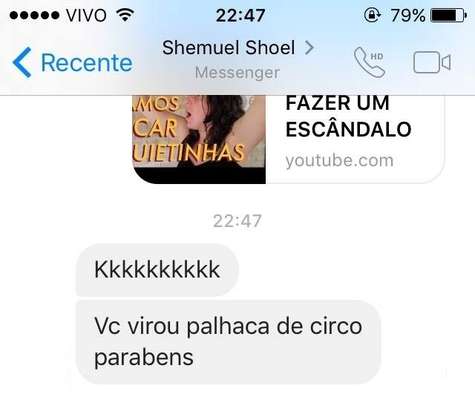Expand the Shemuel Shoel contact details chevron
Screen dimensions: 475x400
pyautogui.click(x=309, y=48)
